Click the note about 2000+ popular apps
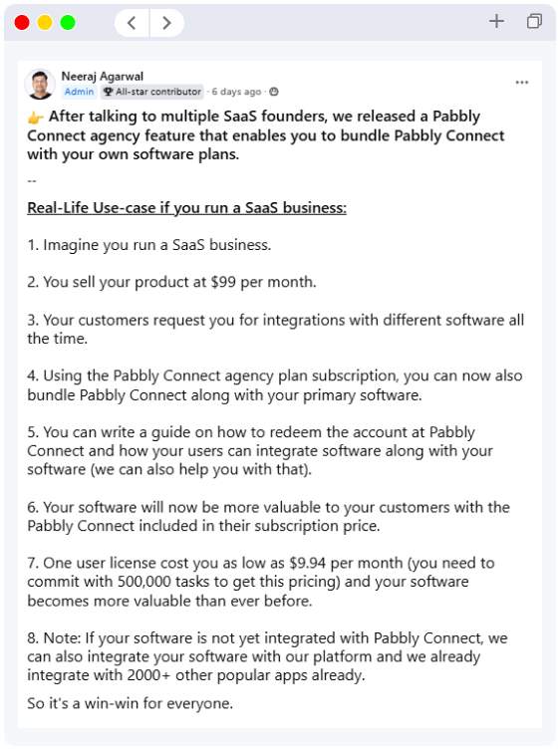This screenshot has width=560, height=750. point(267,656)
